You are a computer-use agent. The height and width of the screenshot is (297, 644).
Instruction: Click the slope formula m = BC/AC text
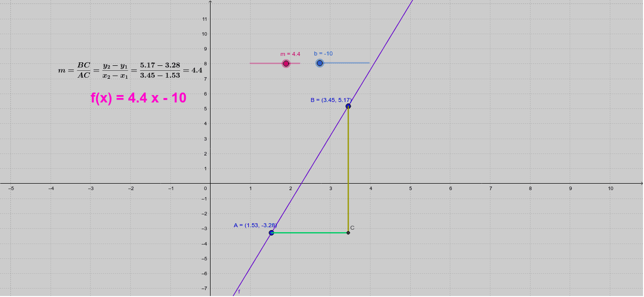130,70
